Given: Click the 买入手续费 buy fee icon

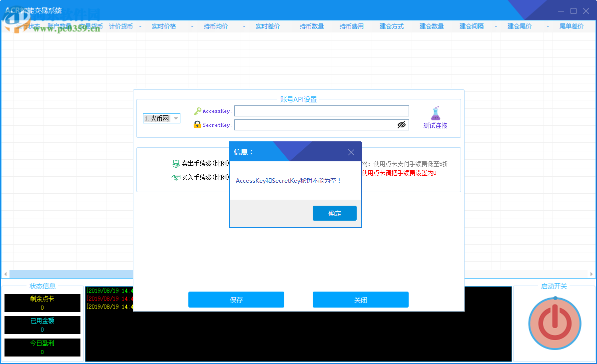Looking at the screenshot, I should 176,177.
